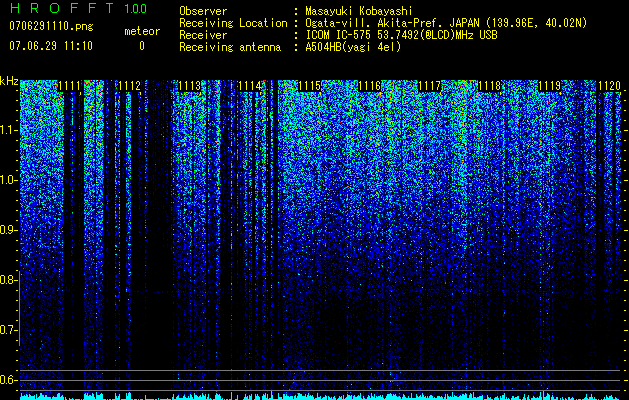Click the 1119 time marker

coord(549,86)
